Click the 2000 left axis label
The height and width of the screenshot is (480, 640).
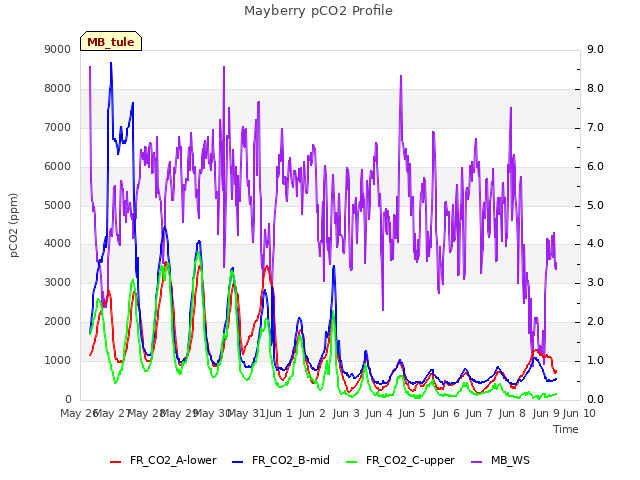point(58,322)
